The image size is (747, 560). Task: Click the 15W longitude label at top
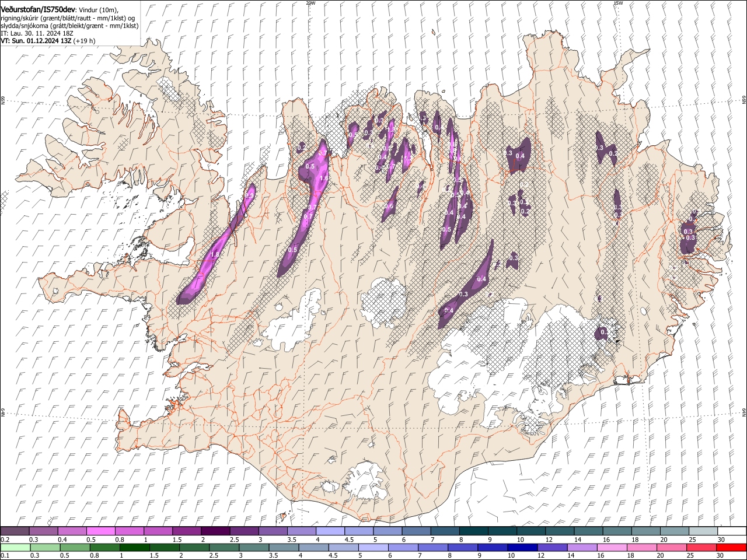coord(618,3)
